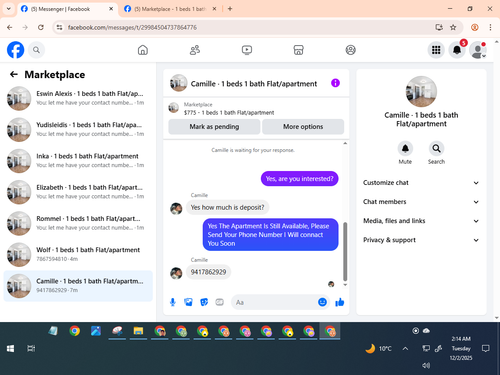Open Yudisleidis conversation
Image resolution: width=500 pixels, height=375 pixels.
(78, 129)
